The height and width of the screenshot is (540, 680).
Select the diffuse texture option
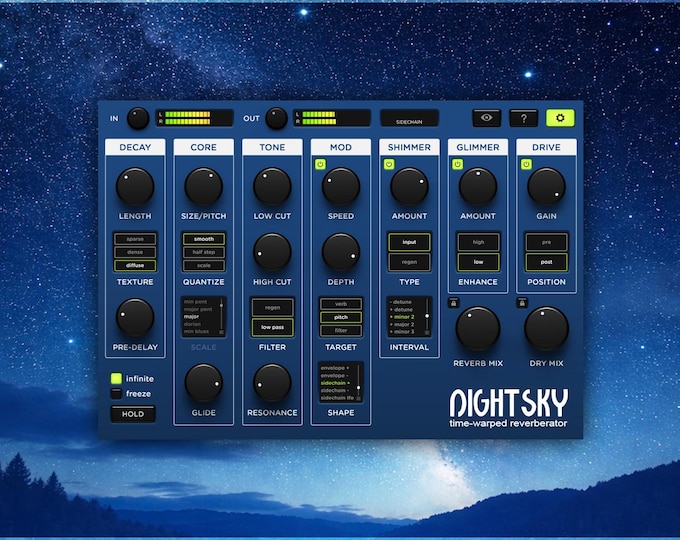pos(135,265)
